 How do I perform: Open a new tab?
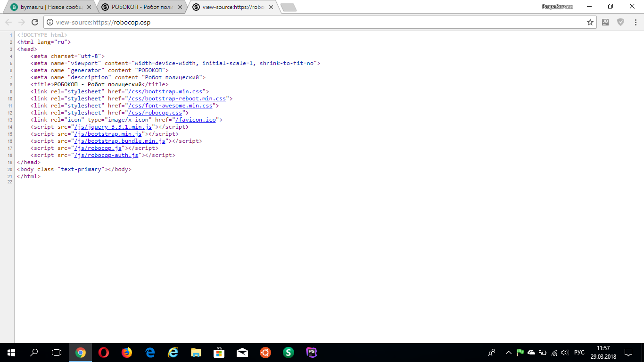tap(288, 7)
